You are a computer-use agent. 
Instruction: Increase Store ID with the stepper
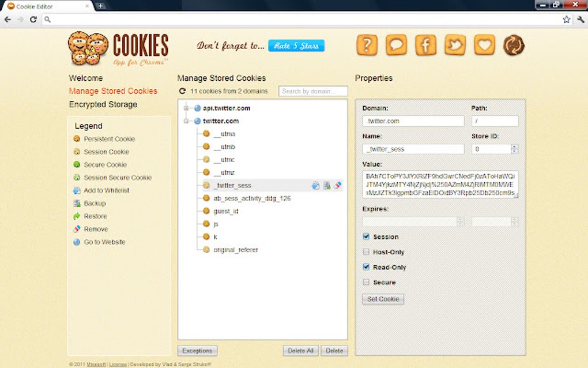tap(515, 147)
